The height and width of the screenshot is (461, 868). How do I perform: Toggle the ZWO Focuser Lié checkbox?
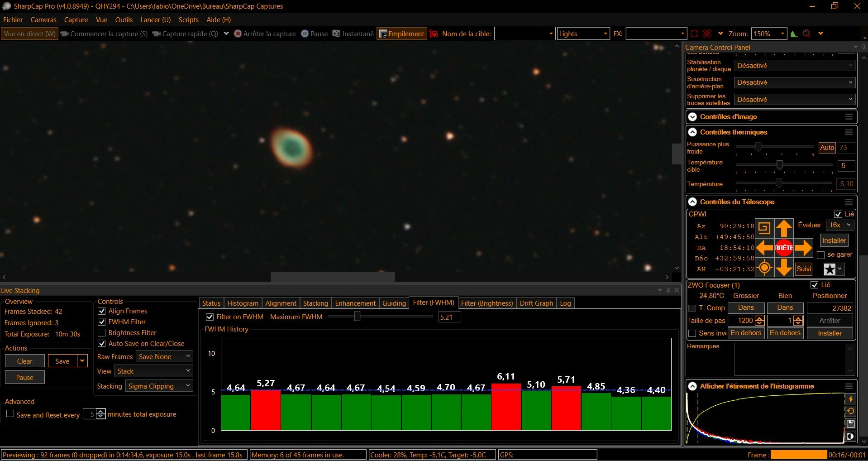pos(815,285)
